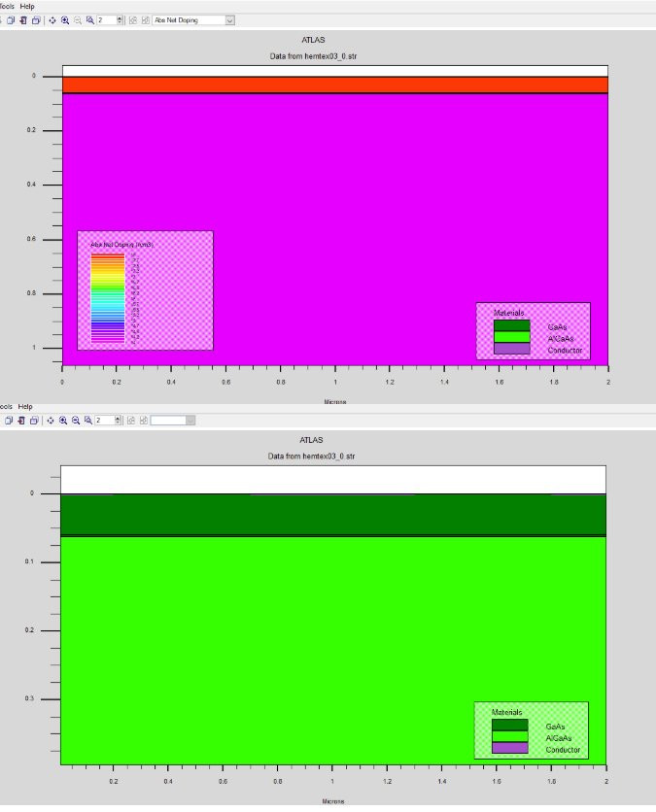Click zoom factor spinner arrows in doping window
Viewport: 656px width, 812px height.
[x=121, y=20]
